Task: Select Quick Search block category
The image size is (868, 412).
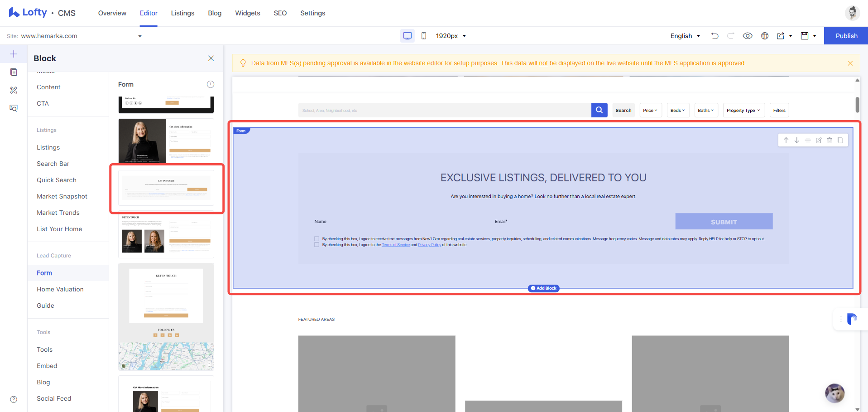Action: tap(57, 180)
